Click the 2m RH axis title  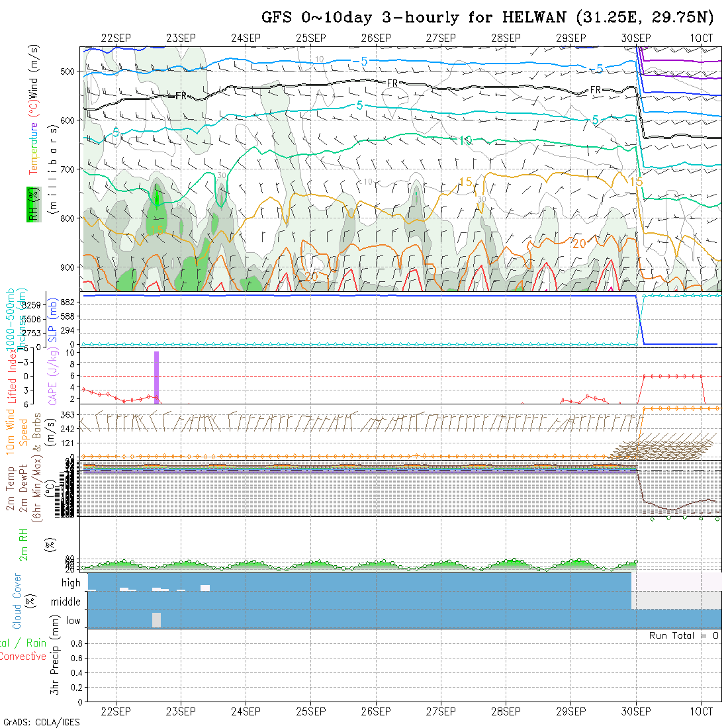click(23, 543)
